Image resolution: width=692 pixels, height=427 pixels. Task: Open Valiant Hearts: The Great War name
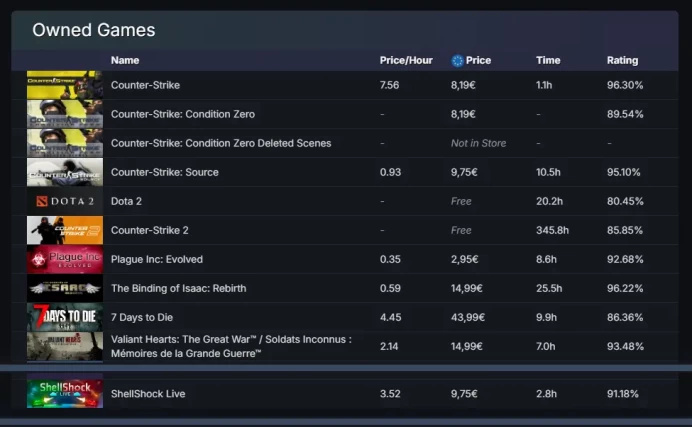(x=231, y=346)
